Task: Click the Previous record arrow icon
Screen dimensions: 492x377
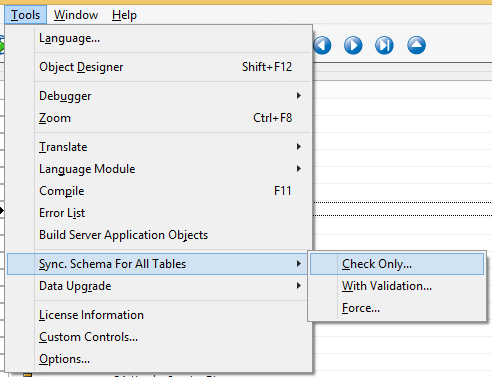Action: 322,45
